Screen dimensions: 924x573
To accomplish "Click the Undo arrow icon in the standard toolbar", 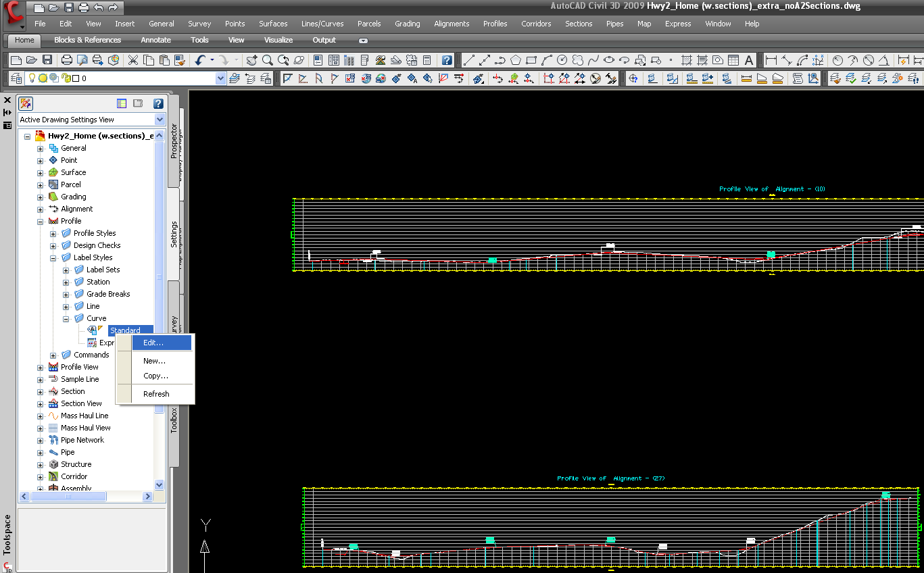I will 200,60.
